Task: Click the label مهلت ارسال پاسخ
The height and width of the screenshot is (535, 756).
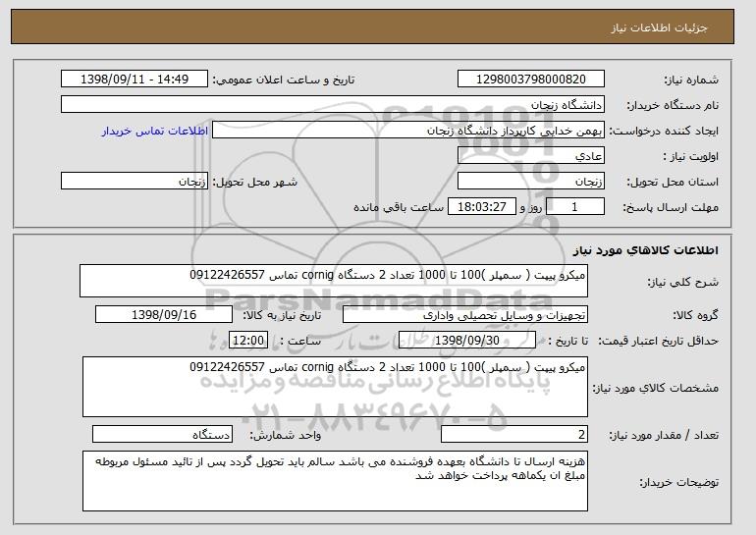Action: point(671,207)
